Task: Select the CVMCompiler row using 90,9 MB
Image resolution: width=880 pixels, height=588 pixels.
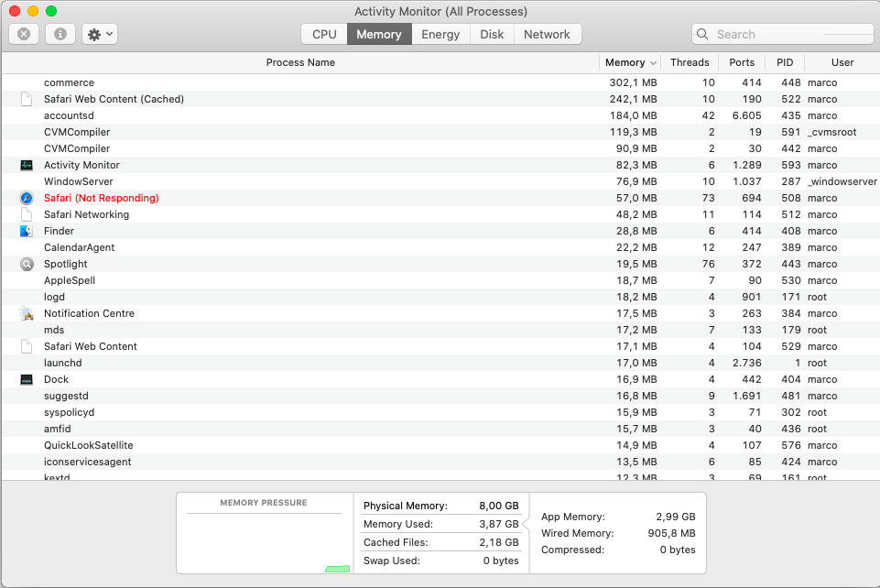Action: [x=440, y=148]
